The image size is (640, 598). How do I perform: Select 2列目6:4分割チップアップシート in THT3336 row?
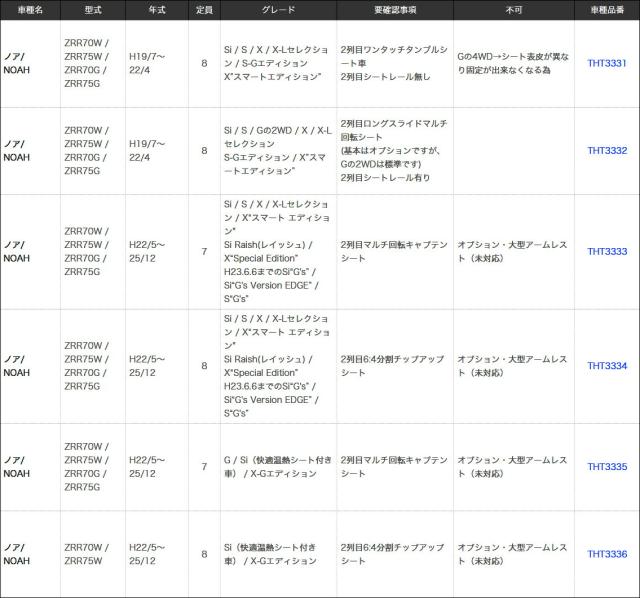pyautogui.click(x=392, y=554)
